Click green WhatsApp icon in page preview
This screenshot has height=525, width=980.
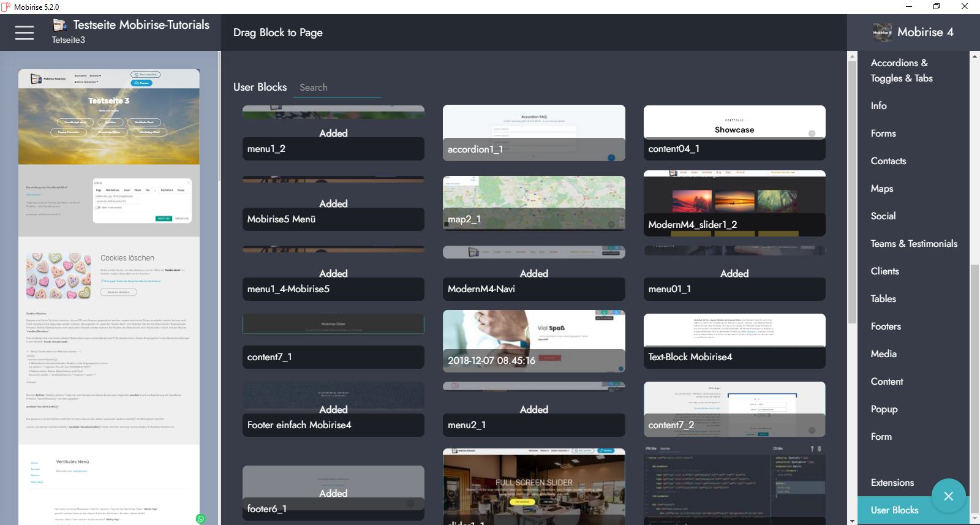click(x=200, y=519)
